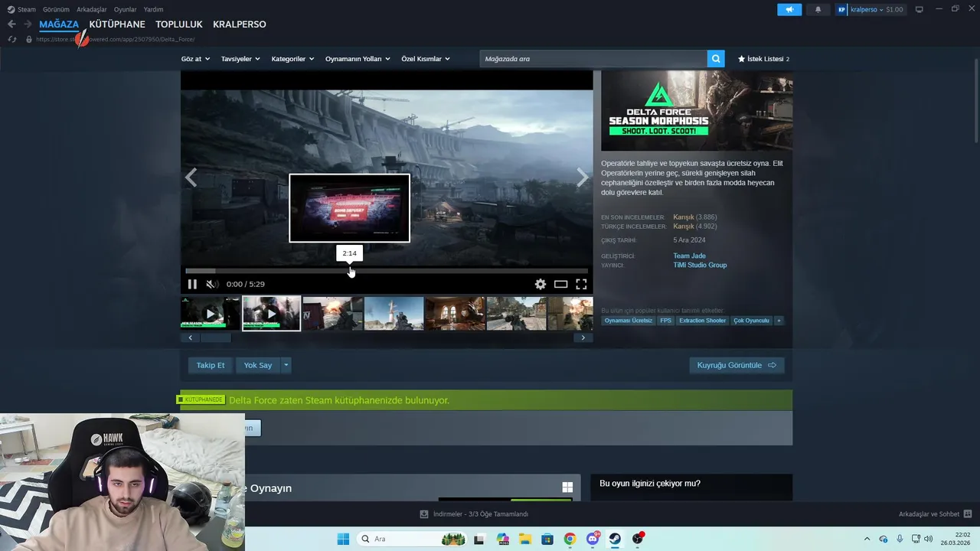Select the Oynaması Ücretsiz tag
Viewport: 980px width, 551px height.
click(629, 321)
